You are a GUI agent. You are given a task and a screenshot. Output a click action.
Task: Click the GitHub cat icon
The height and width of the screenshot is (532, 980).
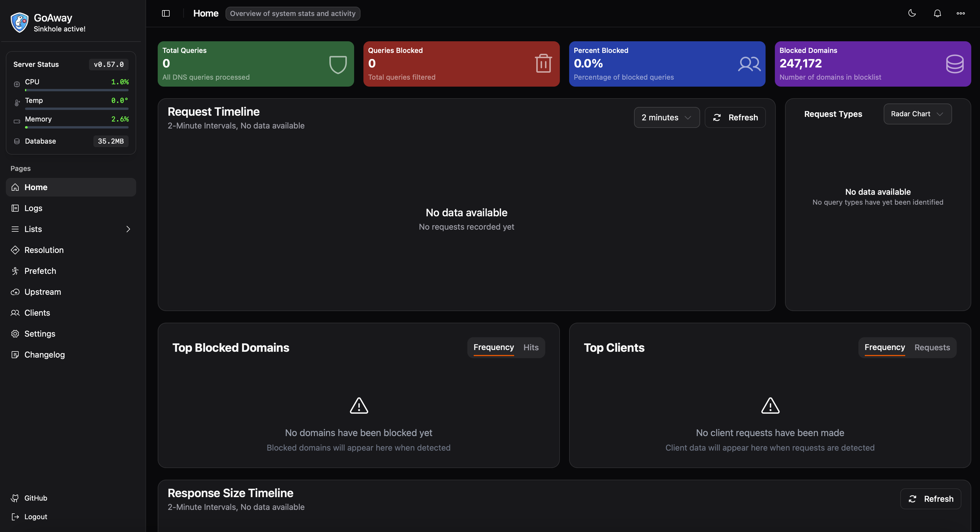15,498
